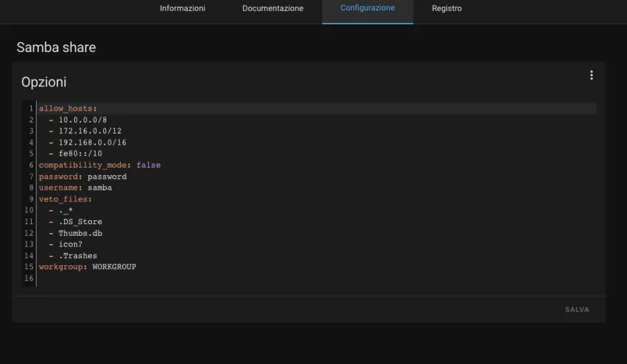This screenshot has height=364, width=627.
Task: Click the SALVA button
Action: [x=577, y=309]
